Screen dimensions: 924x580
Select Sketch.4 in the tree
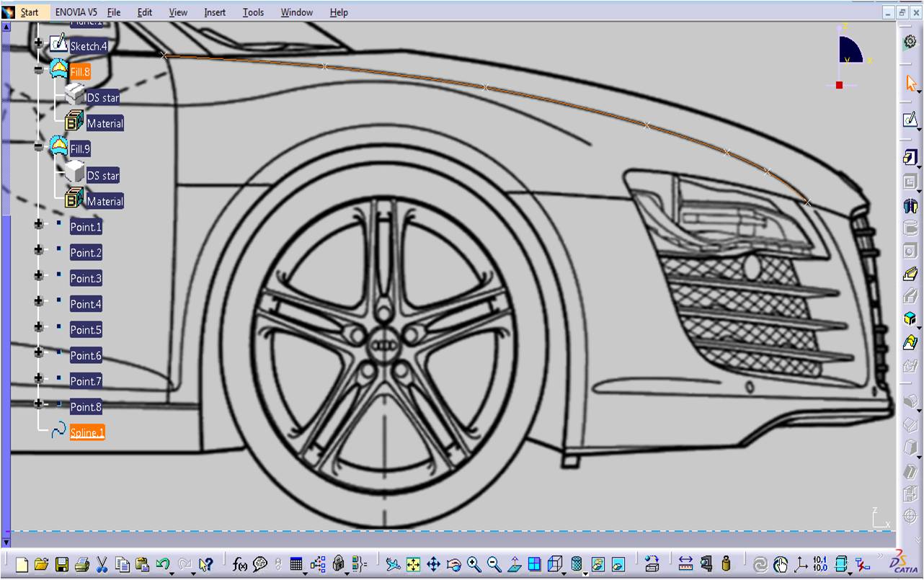click(x=89, y=46)
